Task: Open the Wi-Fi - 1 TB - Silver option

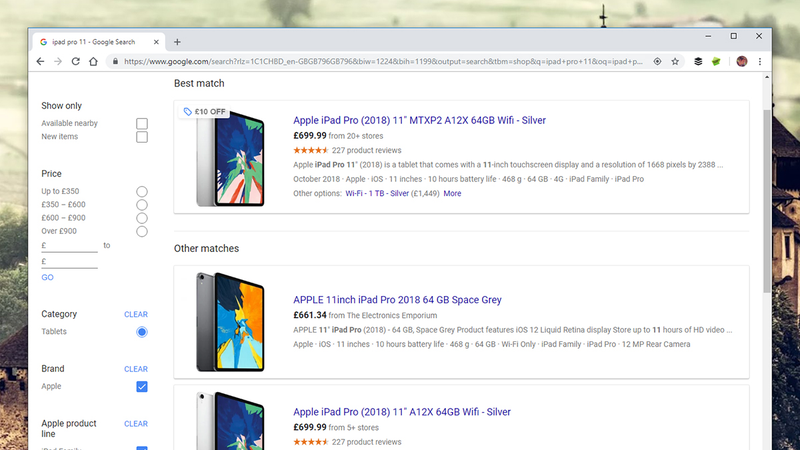Action: (x=377, y=193)
